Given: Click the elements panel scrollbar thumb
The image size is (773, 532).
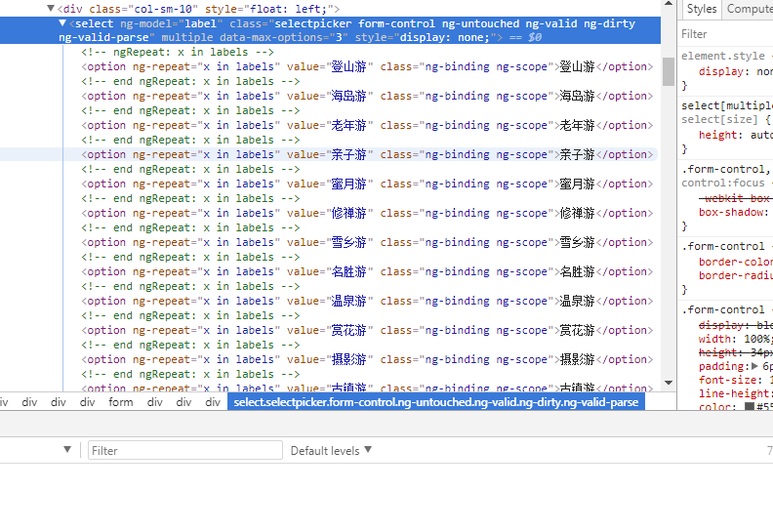Looking at the screenshot, I should pos(669,71).
